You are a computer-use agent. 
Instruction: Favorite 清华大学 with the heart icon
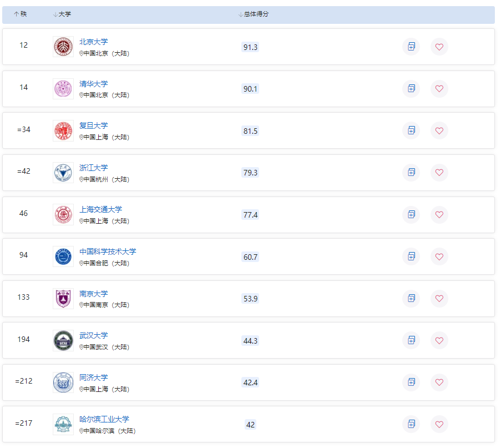coord(439,89)
